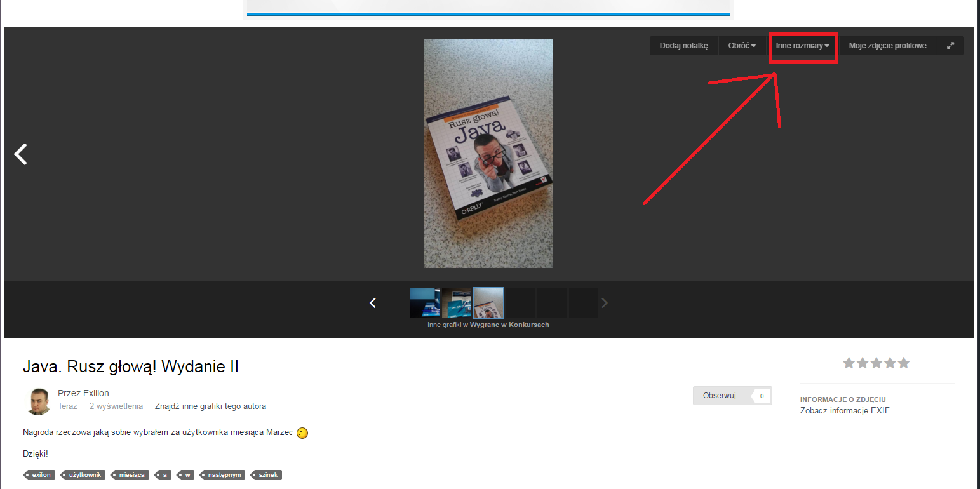This screenshot has width=980, height=489.
Task: Click the miesiąca tag
Action: tap(130, 475)
